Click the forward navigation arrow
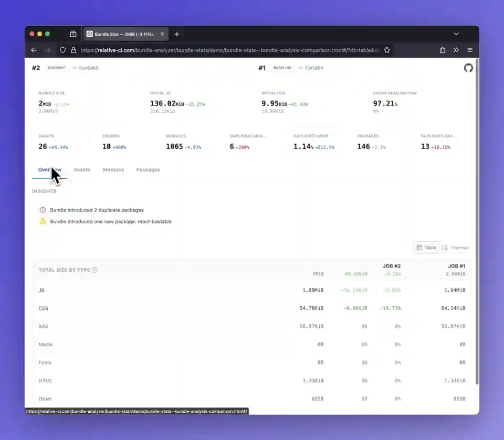Screen dimensions: 504x440 pyautogui.click(x=47, y=50)
